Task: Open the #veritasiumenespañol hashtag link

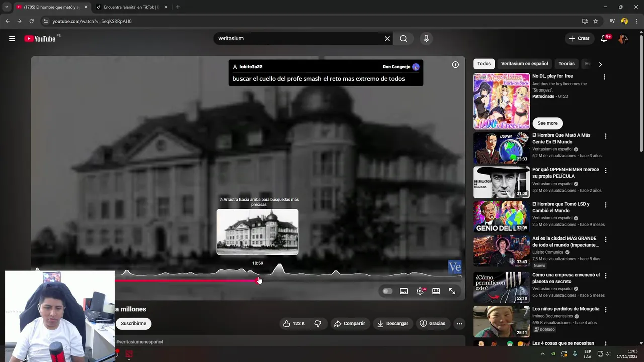Action: (x=139, y=342)
